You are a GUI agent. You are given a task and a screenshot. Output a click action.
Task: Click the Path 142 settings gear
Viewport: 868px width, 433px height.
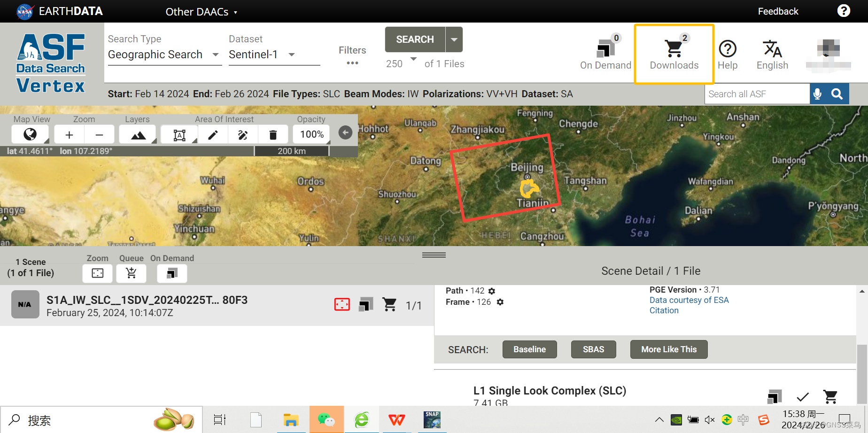pos(491,291)
